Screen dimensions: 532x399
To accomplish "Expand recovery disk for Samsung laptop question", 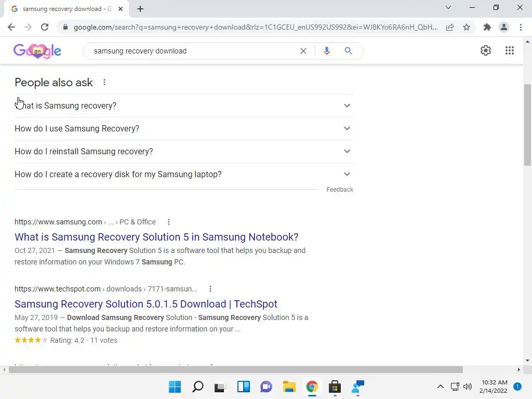I will click(184, 174).
